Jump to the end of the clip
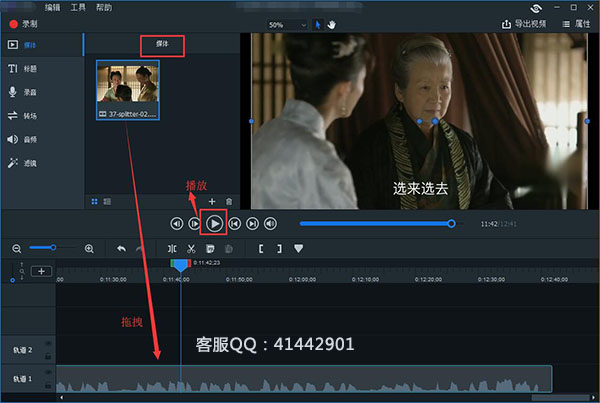Screen dimensions: 600x403 pyautogui.click(x=252, y=224)
